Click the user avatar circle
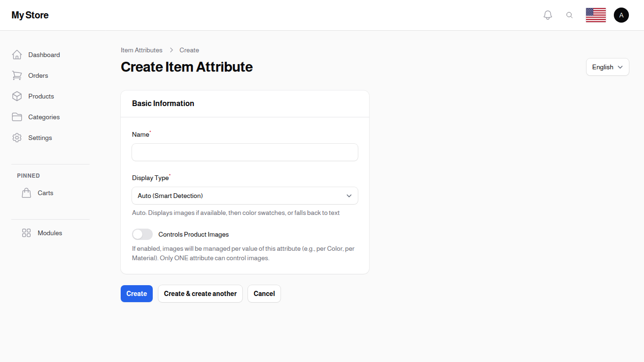 621,15
